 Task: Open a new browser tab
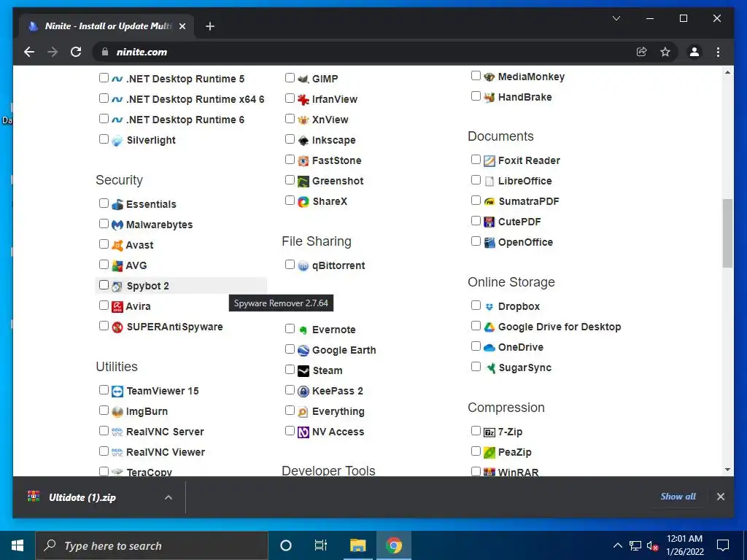[209, 26]
